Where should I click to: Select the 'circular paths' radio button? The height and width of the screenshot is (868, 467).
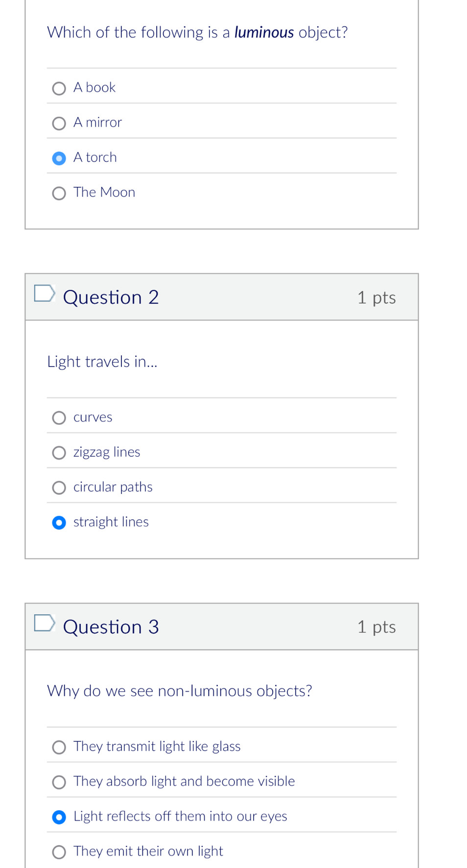(x=59, y=488)
